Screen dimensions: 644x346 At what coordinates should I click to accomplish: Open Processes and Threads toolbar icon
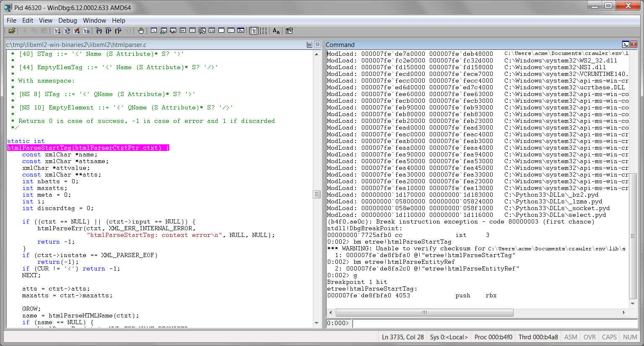[x=231, y=31]
